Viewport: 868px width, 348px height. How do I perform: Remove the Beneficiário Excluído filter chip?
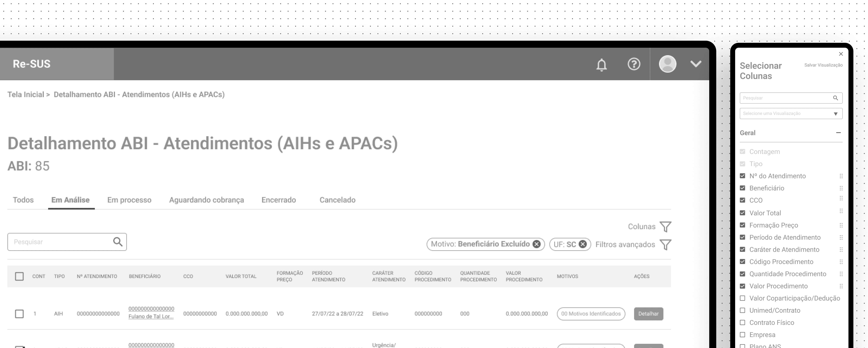pos(536,244)
